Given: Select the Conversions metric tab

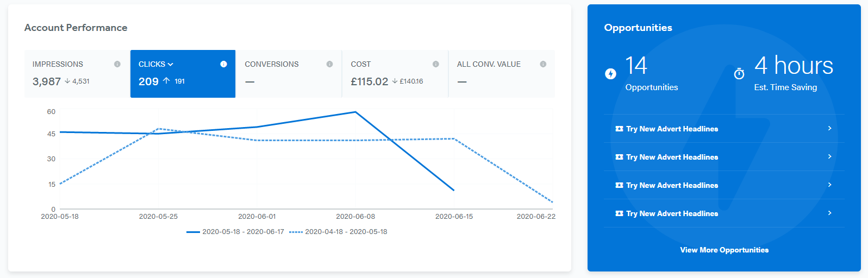Looking at the screenshot, I should click(x=289, y=74).
